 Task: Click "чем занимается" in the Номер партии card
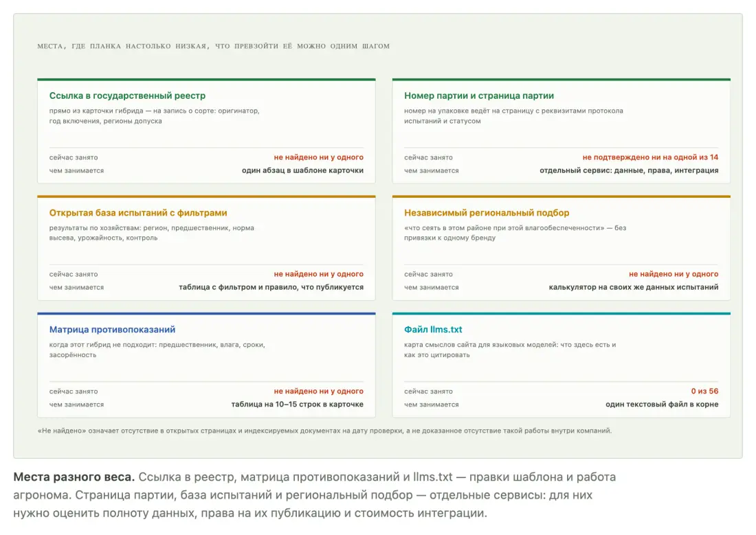pyautogui.click(x=432, y=170)
